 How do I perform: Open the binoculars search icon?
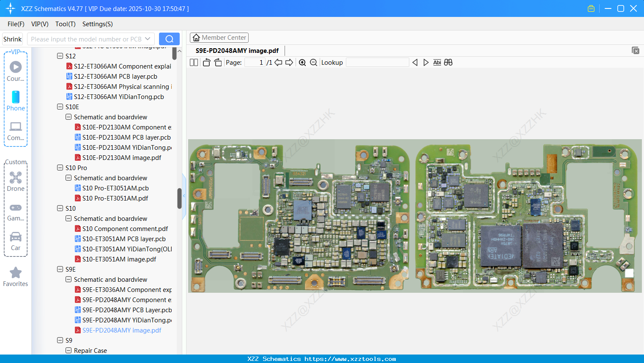[x=448, y=63]
